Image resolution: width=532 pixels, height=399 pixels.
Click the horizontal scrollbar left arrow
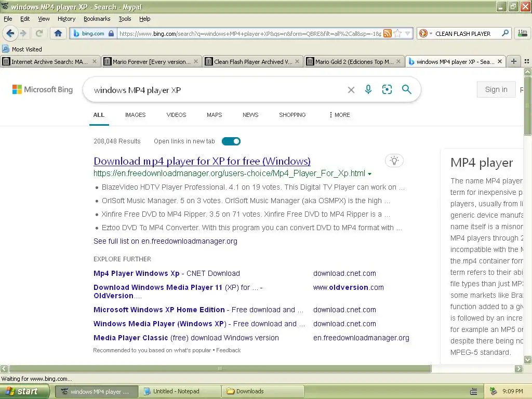[x=4, y=368]
